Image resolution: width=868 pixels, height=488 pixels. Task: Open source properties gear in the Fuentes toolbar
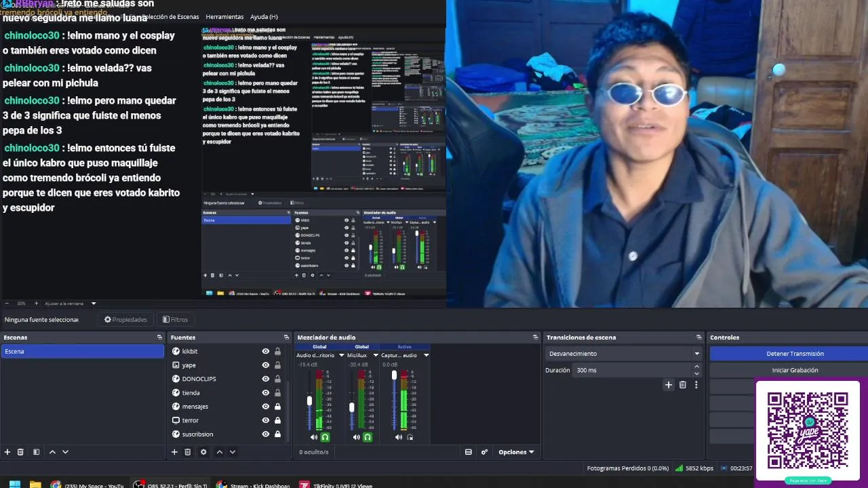click(203, 452)
